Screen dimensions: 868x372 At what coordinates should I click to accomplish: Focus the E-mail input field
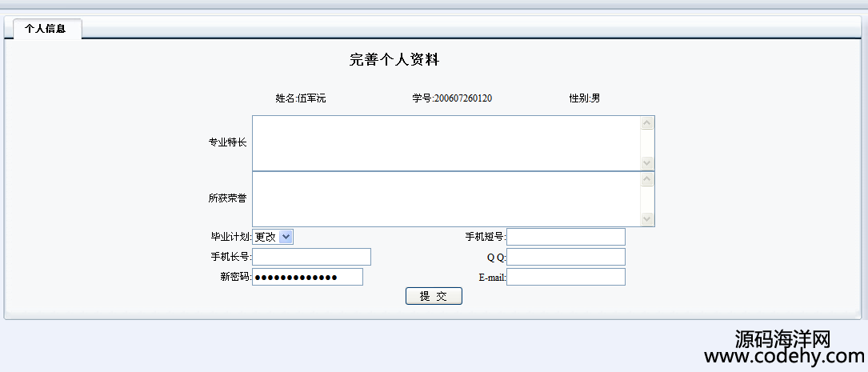[566, 277]
